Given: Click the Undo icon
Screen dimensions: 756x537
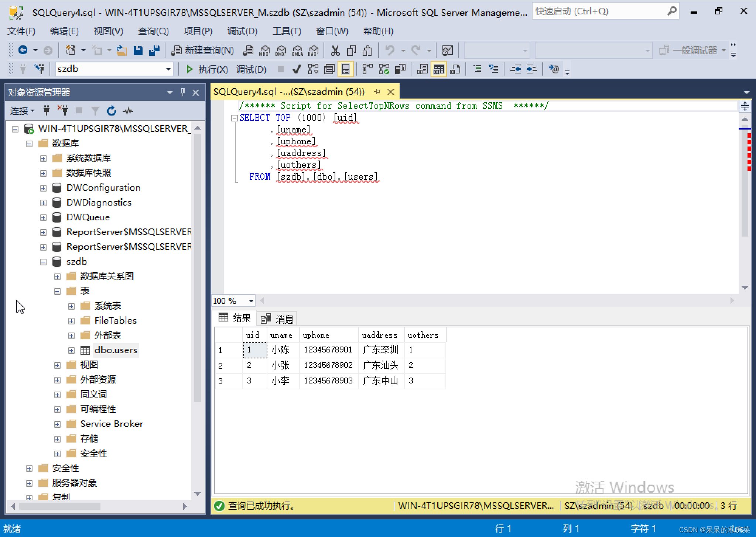Looking at the screenshot, I should tap(390, 50).
